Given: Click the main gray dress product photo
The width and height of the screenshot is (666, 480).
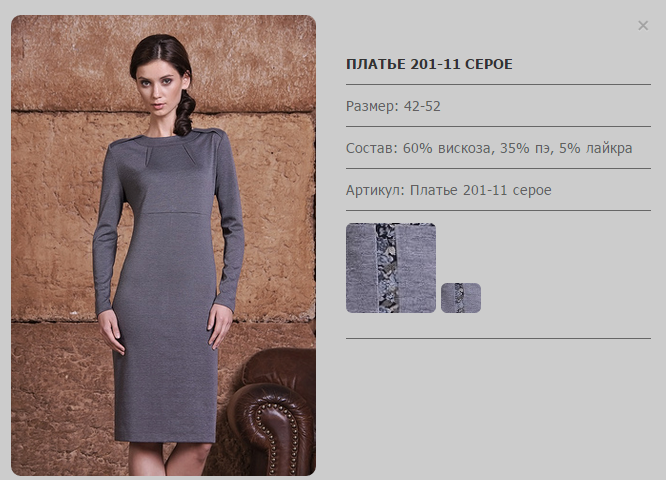Looking at the screenshot, I should [x=164, y=246].
